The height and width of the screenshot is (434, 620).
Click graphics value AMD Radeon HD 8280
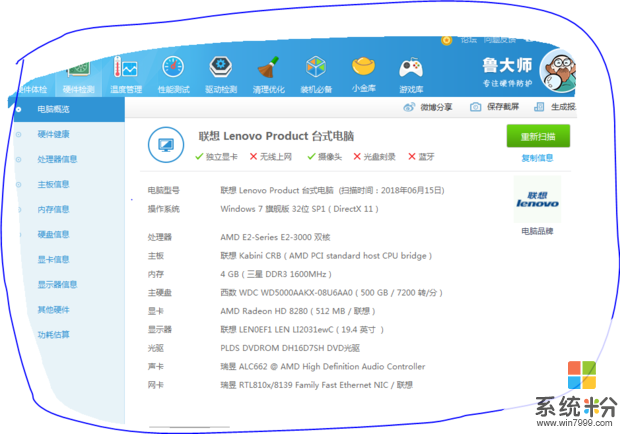298,311
